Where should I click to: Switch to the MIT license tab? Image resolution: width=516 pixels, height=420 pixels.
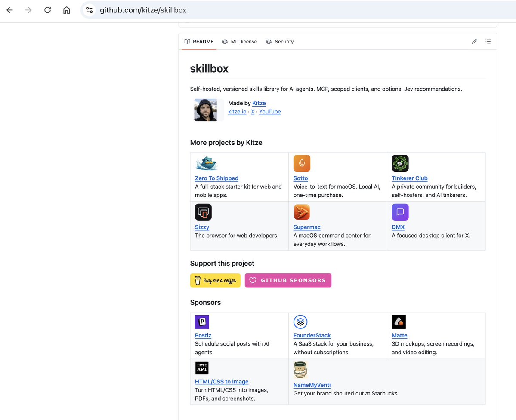tap(240, 42)
